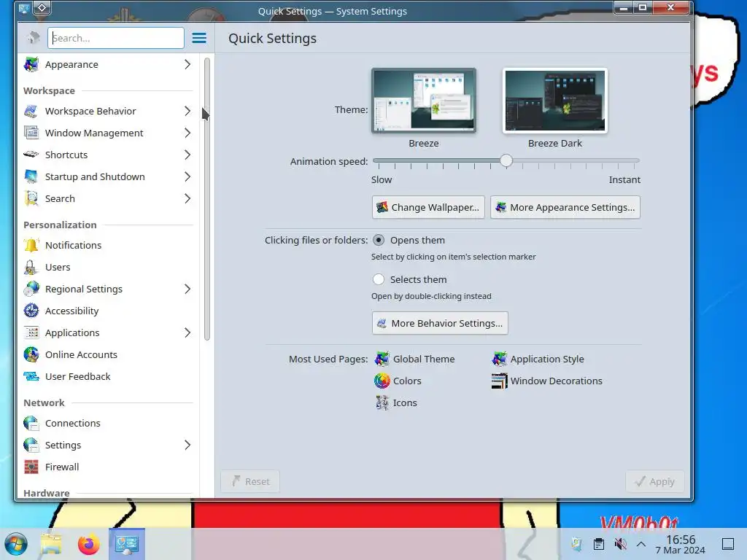
Task: Go to the Users page label
Action: click(x=58, y=267)
